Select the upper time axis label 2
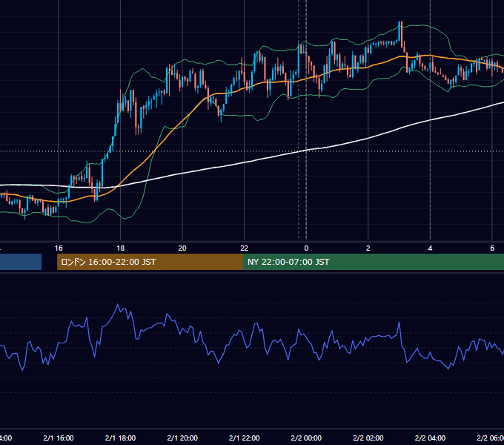This screenshot has height=445, width=504. (x=368, y=248)
